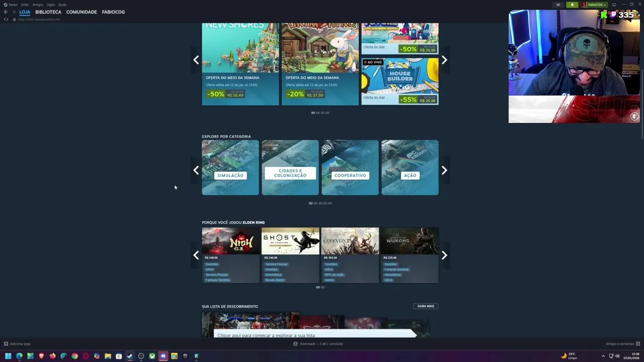Viewport: 644px width, 362px height.
Task: Click Soulslike tag on Nioh card
Action: tap(212, 264)
